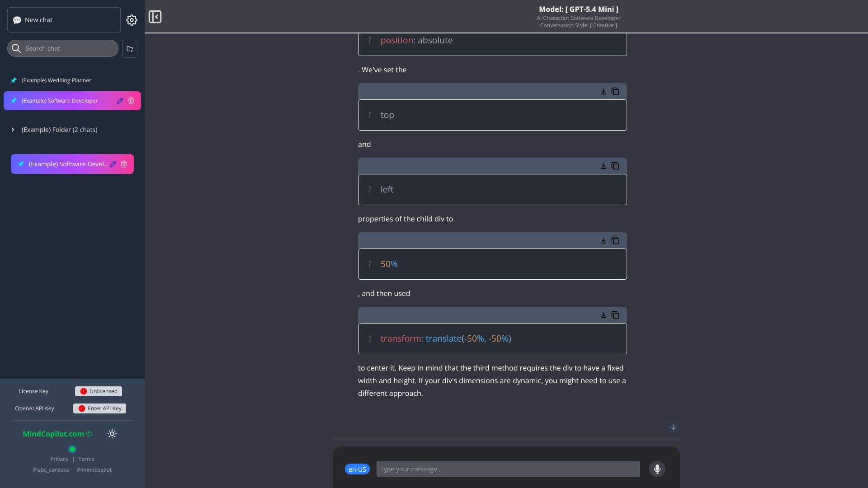
Task: Click the Enter API Key button
Action: pyautogui.click(x=99, y=408)
